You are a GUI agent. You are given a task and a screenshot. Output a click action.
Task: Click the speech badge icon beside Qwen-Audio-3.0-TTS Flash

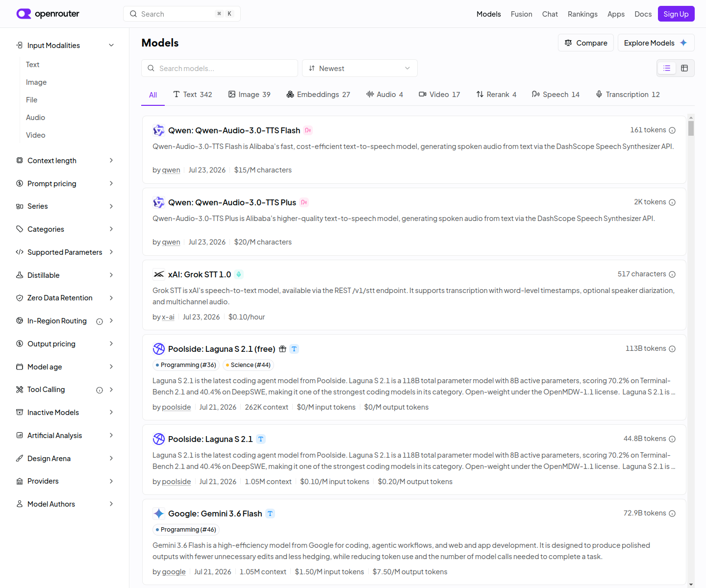tap(308, 130)
